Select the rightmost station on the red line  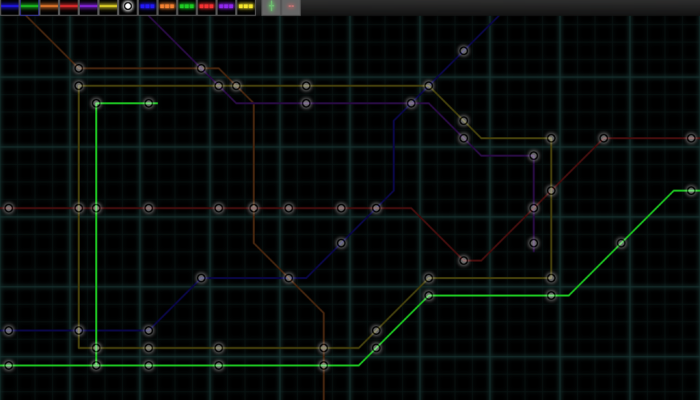point(691,138)
